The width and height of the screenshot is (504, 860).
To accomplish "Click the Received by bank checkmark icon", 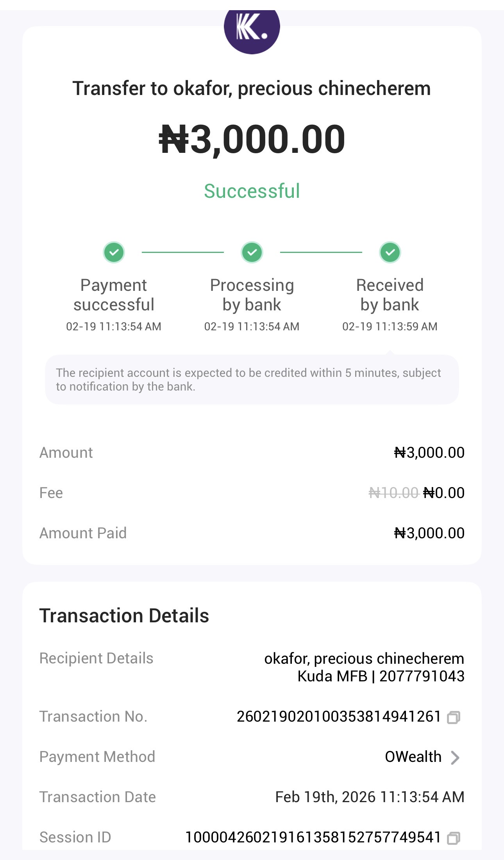I will tap(390, 252).
